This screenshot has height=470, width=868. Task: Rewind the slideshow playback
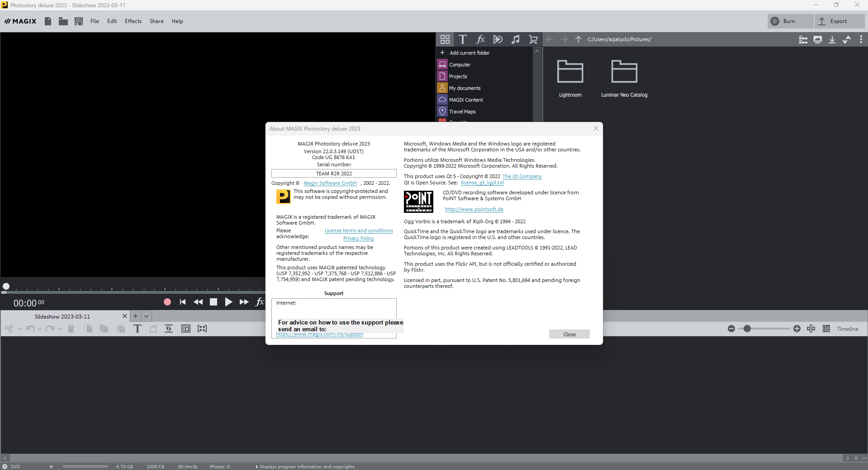198,302
